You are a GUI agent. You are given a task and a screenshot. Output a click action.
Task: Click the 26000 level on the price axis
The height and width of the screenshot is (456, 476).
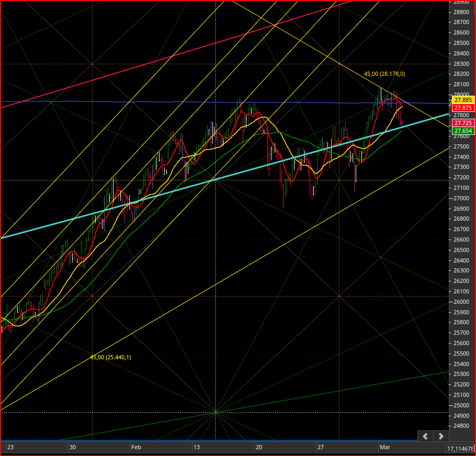[x=461, y=302]
